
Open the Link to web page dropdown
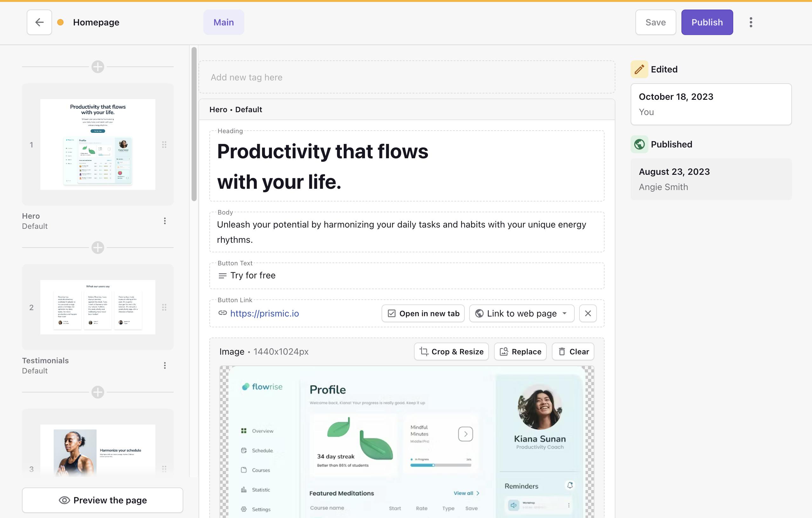click(x=521, y=313)
